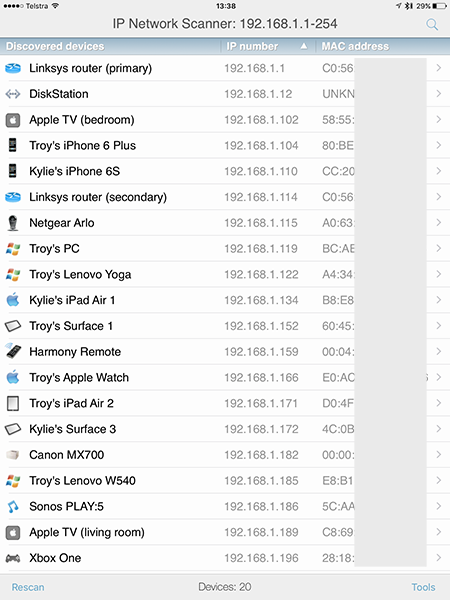Select the Troy's iPad Air 2 device name

(72, 403)
